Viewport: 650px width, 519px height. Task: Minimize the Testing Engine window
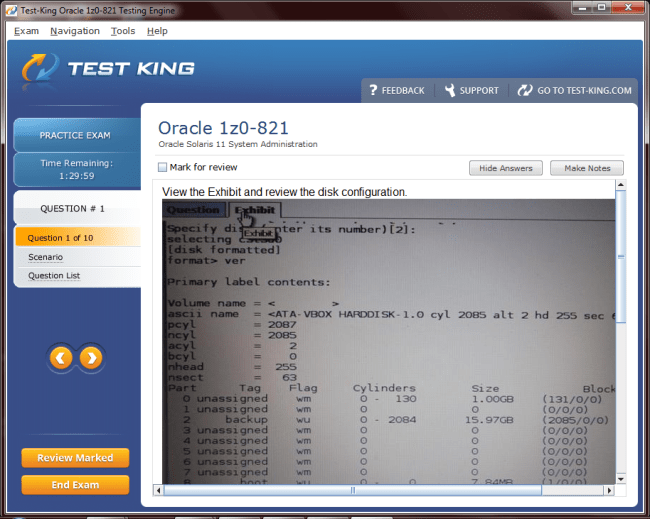(582, 7)
